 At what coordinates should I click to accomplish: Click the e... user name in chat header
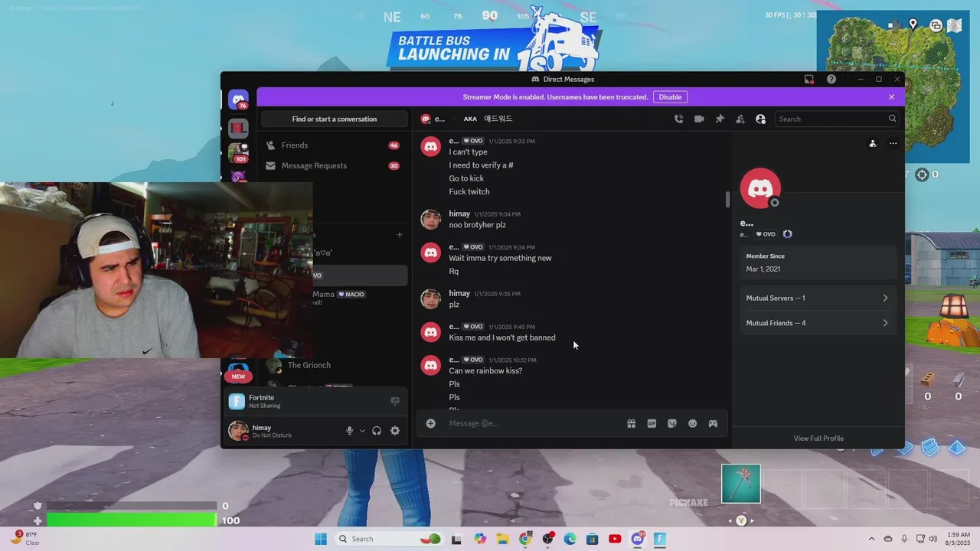click(439, 119)
